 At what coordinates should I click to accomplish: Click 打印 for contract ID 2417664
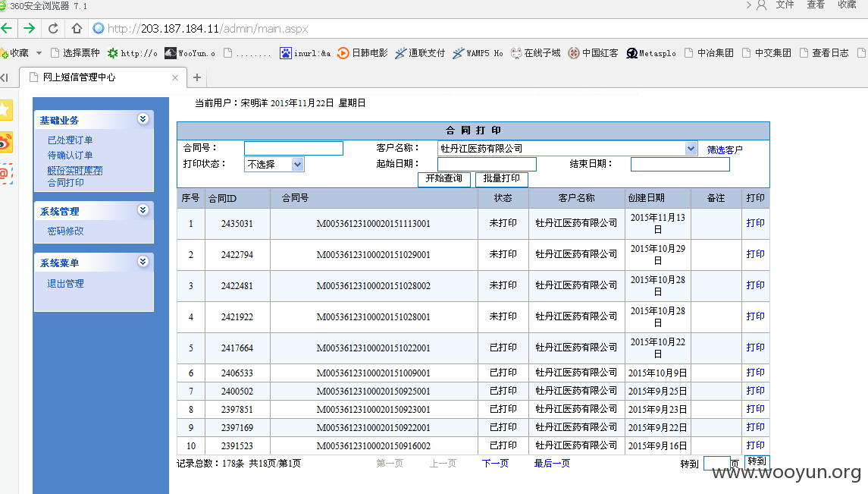[x=755, y=348]
